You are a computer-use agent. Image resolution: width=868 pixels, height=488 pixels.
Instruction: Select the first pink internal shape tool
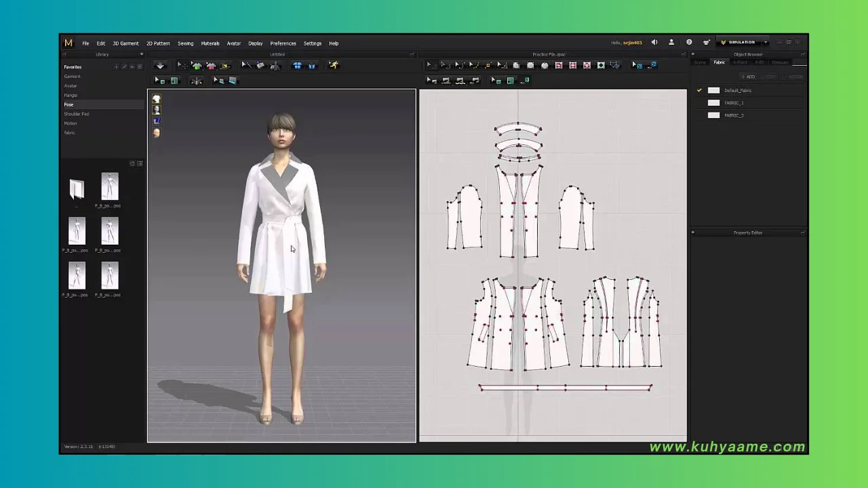559,65
